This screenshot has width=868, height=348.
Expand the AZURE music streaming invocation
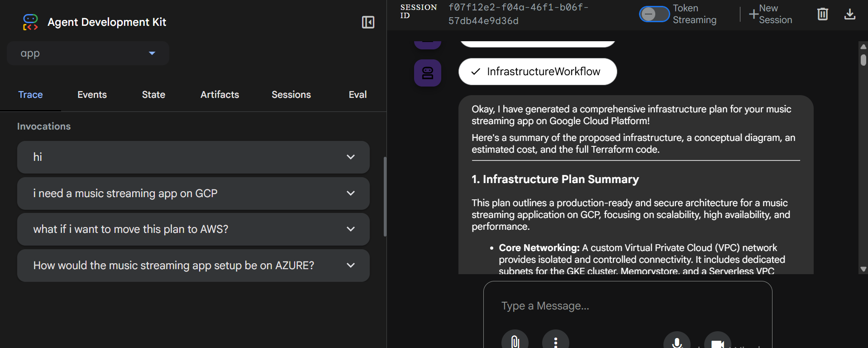(193, 266)
